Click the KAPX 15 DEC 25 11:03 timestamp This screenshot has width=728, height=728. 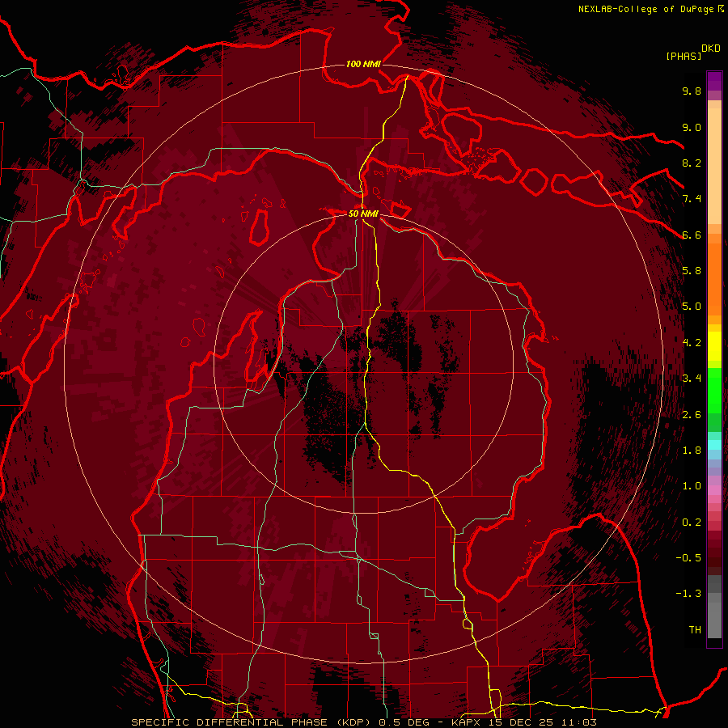pos(524,722)
